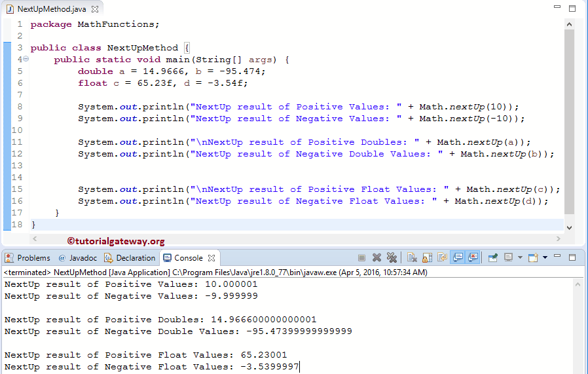
Task: Switch to the Declaration tab
Action: point(130,258)
